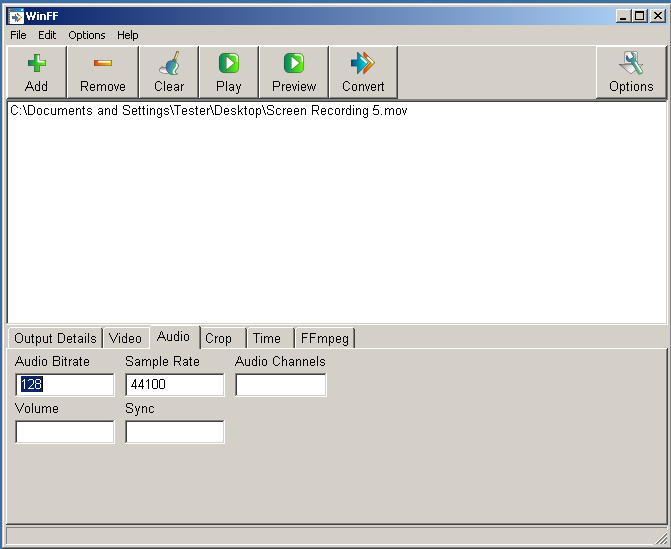
Task: Open the File menu
Action: [x=18, y=35]
